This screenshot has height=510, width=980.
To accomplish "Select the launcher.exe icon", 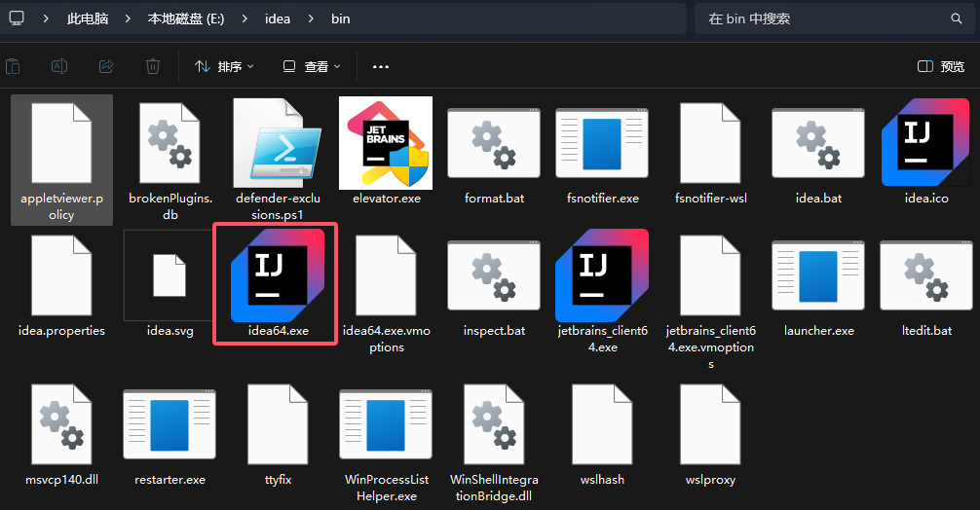I will 818,275.
